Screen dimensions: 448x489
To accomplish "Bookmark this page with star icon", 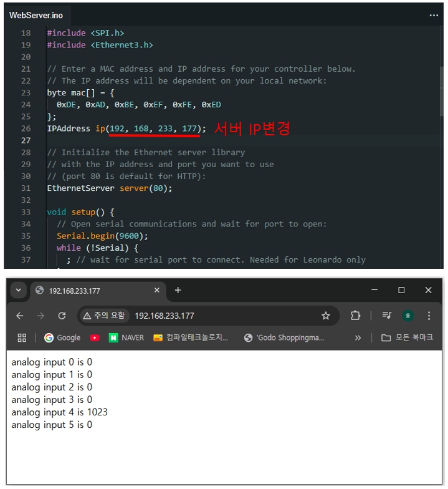I will (325, 316).
